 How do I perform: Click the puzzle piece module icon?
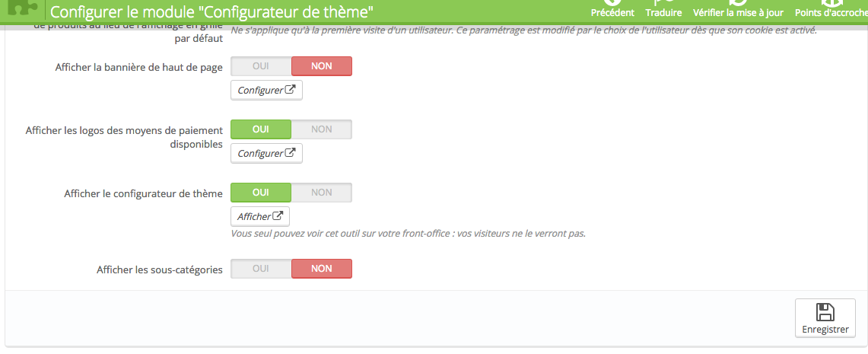tap(22, 8)
